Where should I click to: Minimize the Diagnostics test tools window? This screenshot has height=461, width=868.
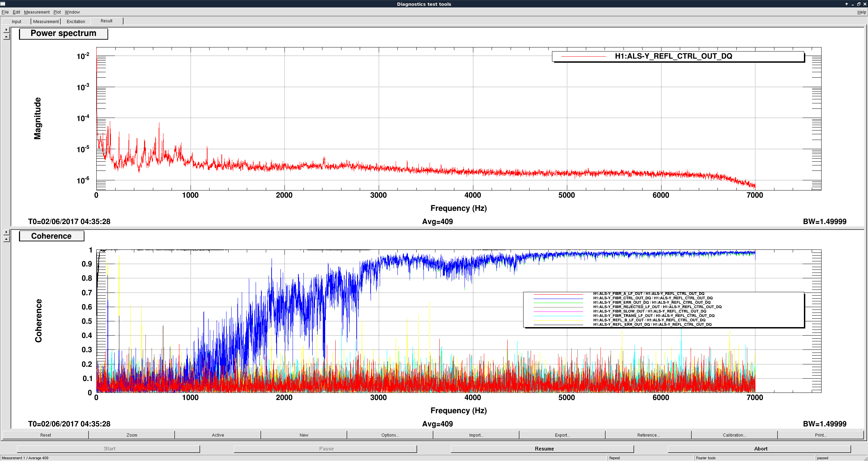point(853,4)
